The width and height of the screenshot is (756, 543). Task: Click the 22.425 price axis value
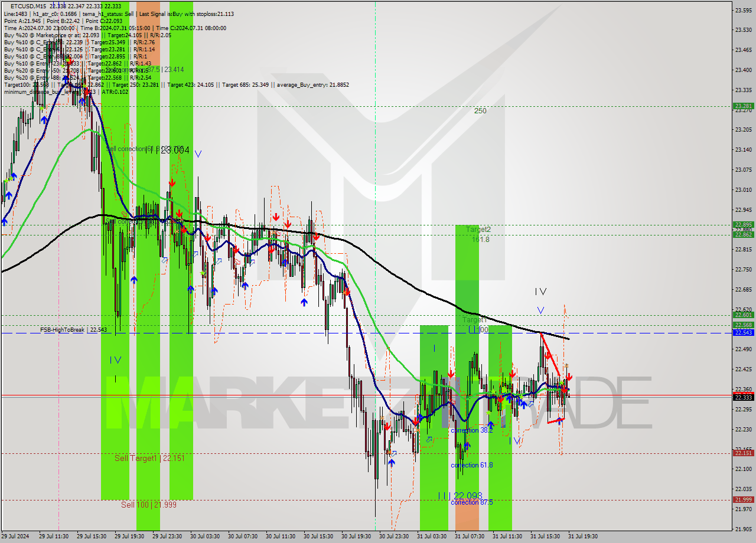[743, 369]
